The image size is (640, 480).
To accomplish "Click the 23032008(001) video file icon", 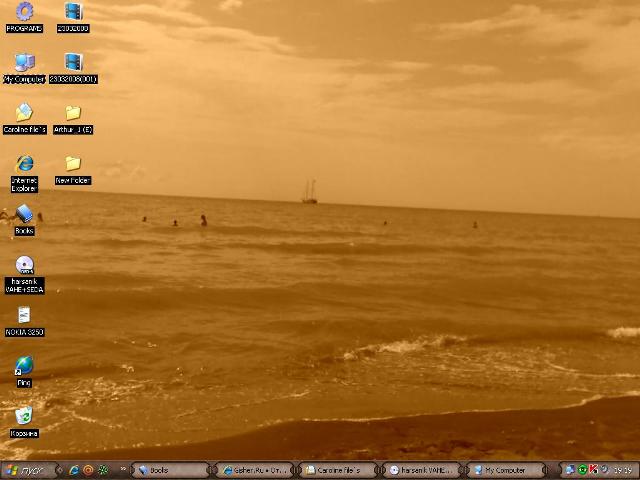I will (x=73, y=64).
